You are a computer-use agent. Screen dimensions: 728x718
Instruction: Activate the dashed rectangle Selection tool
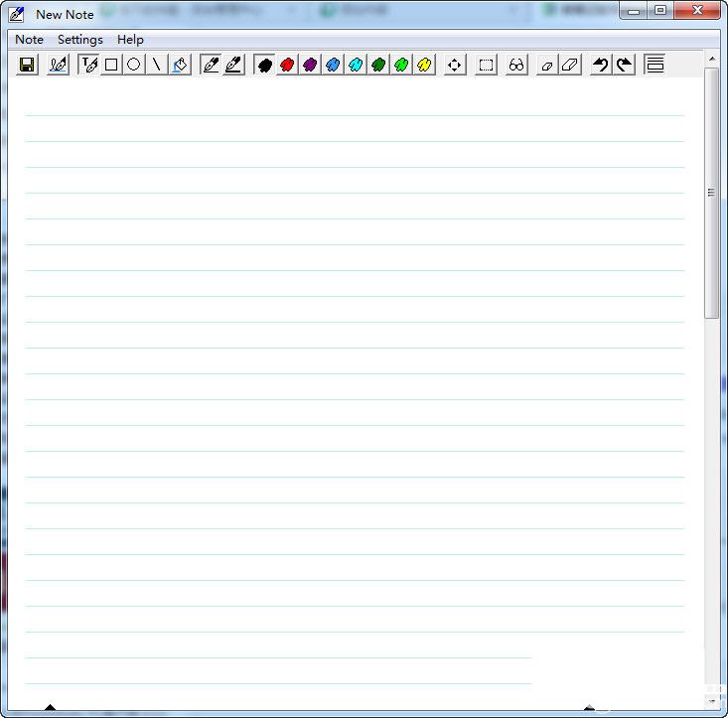(x=486, y=65)
